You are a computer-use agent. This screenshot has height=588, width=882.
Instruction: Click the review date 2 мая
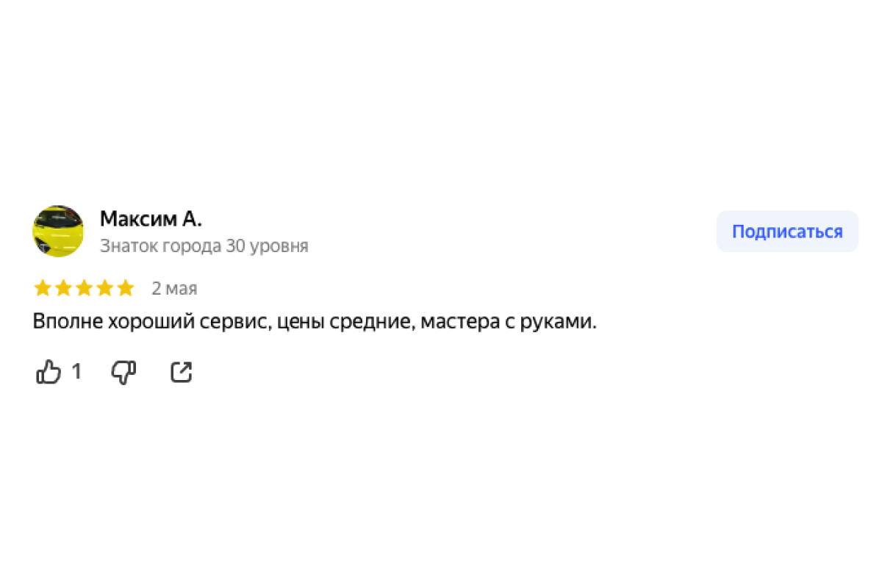174,289
